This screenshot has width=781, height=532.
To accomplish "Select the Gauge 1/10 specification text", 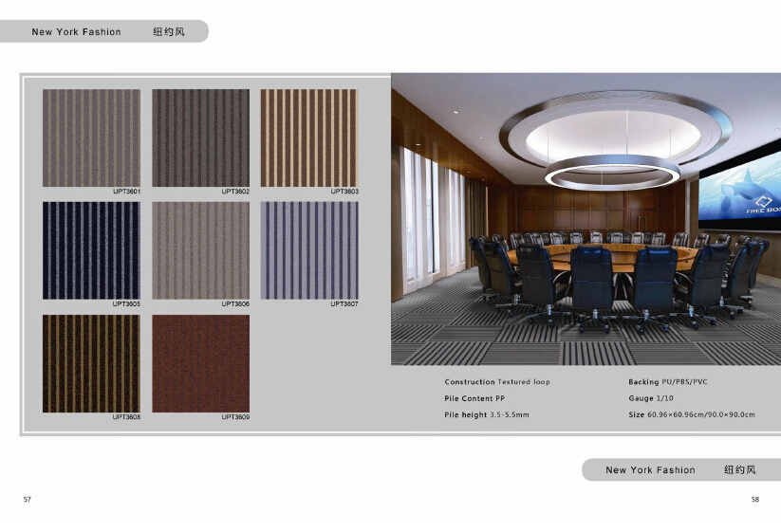I will pyautogui.click(x=651, y=399).
